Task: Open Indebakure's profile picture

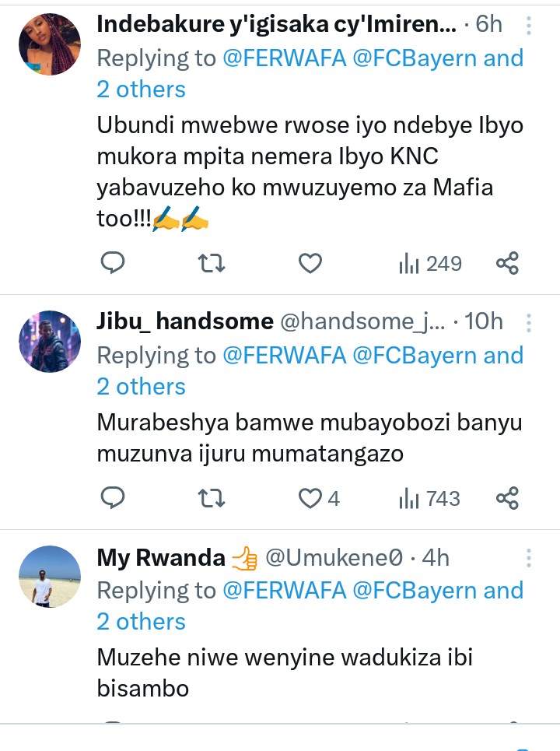Action: click(49, 44)
